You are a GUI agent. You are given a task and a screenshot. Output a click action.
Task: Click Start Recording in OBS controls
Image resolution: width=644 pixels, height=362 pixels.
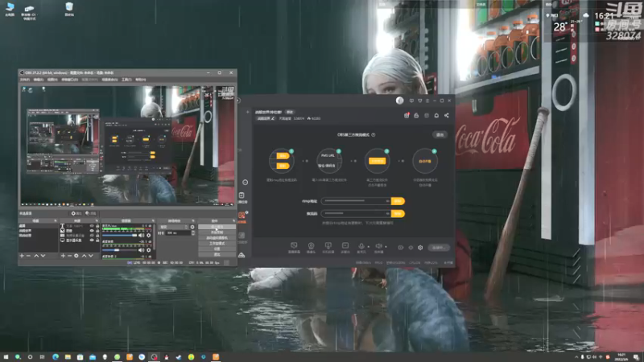[x=217, y=232]
